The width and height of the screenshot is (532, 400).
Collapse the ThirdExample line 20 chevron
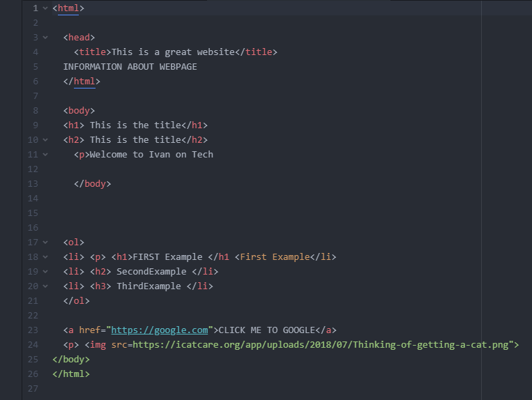(x=45, y=286)
